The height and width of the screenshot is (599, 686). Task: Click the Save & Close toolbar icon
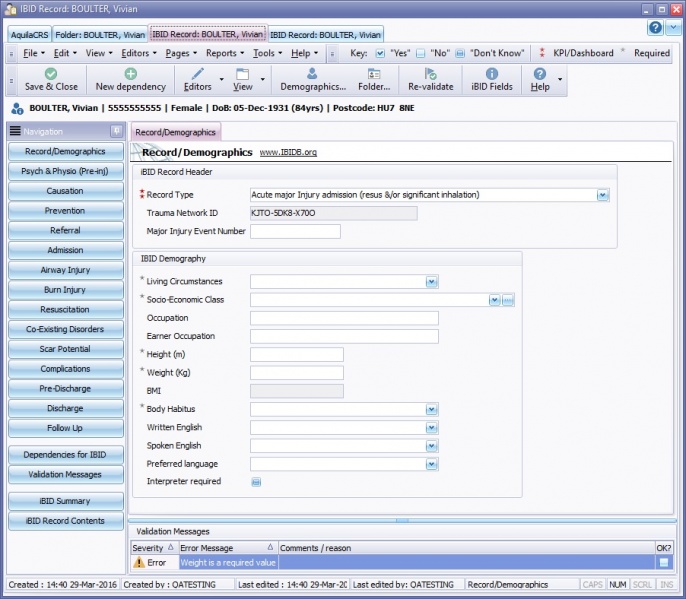(51, 74)
